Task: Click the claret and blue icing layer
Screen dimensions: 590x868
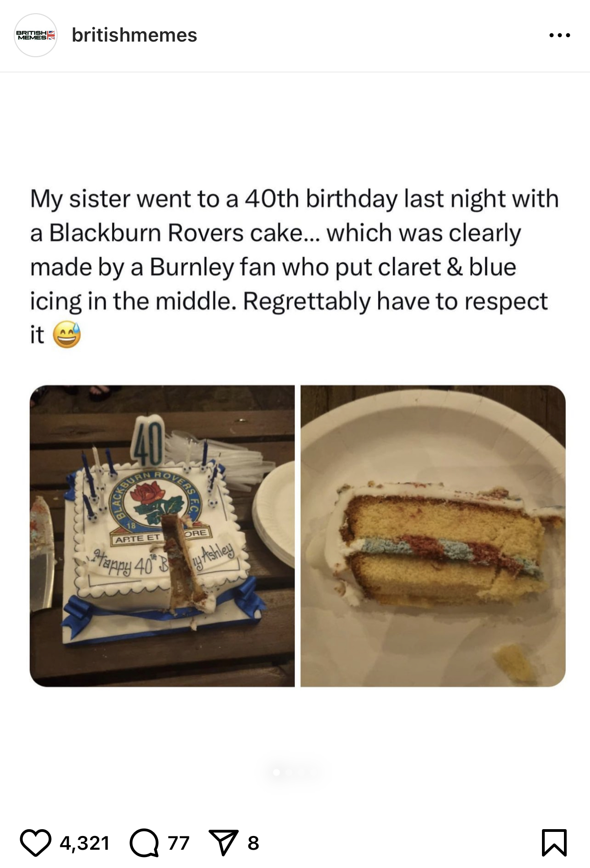Action: 448,553
